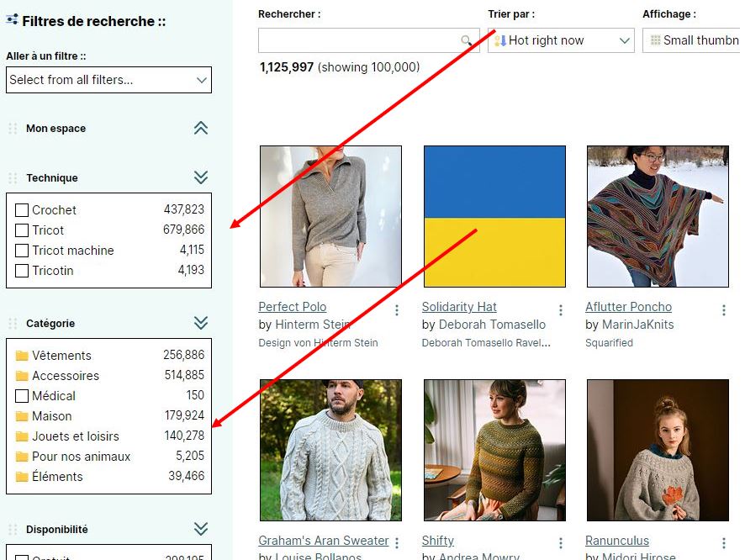
Task: Click the search magnifier icon in Rechercher box
Action: tap(467, 40)
